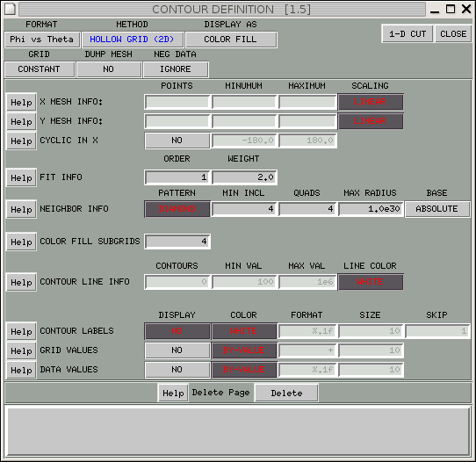476x462 pixels.
Task: Click the cyclic maximum 180.0 field
Action: [x=307, y=141]
